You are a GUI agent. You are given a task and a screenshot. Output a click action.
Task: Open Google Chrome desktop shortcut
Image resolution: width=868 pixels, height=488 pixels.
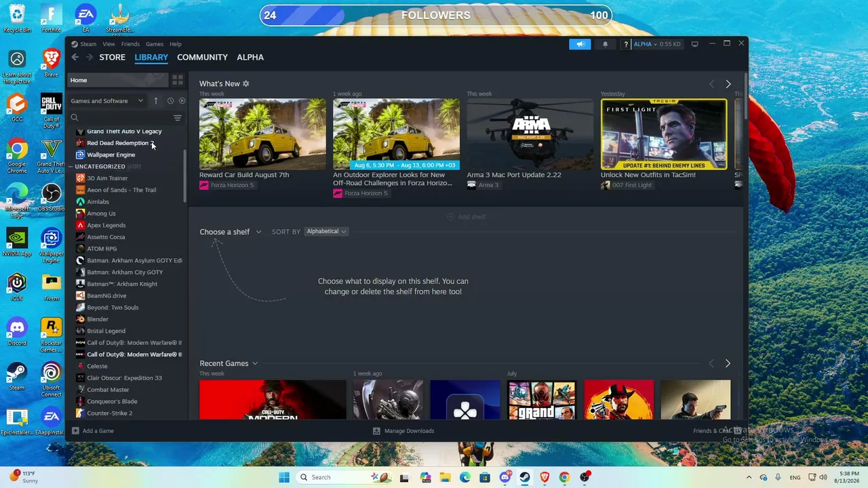pos(17,156)
